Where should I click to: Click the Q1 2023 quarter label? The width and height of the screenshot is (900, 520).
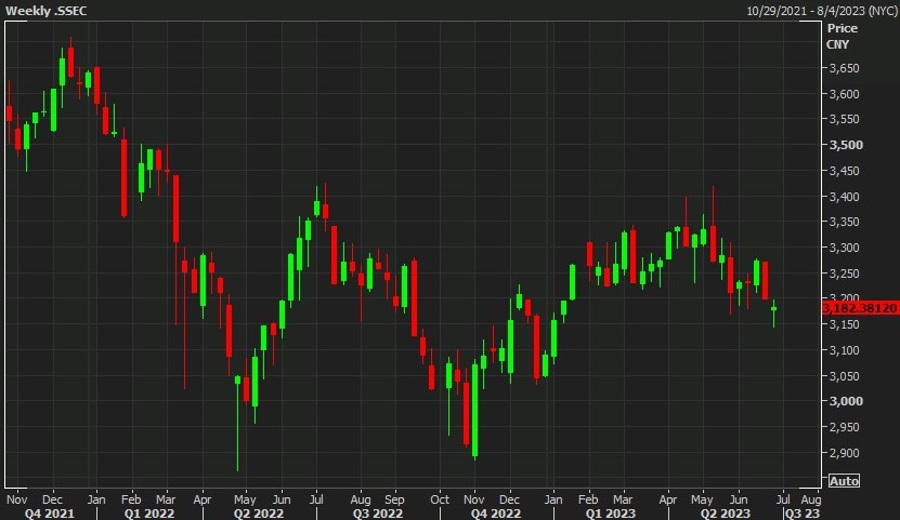[x=610, y=513]
